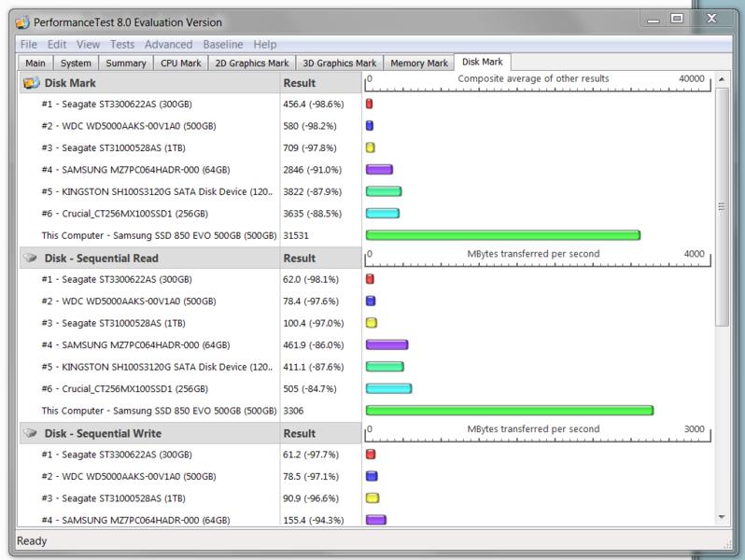Click the Disk - Sequential Write drive icon
Screen dimensions: 745x560
coord(31,433)
